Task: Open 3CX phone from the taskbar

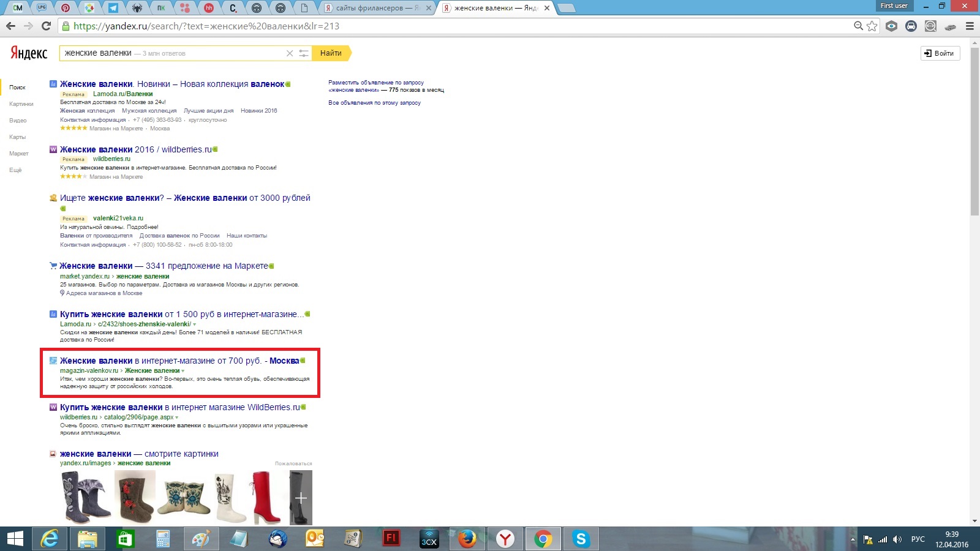Action: pos(429,539)
